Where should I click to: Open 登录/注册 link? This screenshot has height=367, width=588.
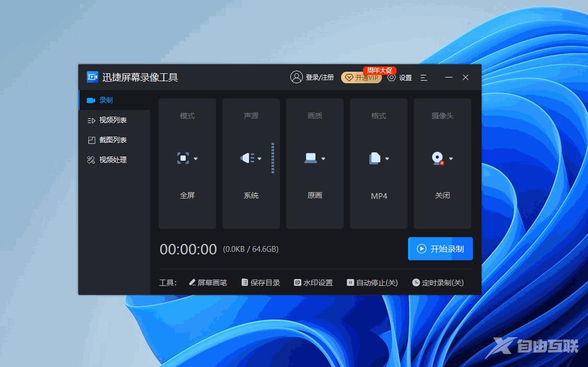[x=320, y=77]
